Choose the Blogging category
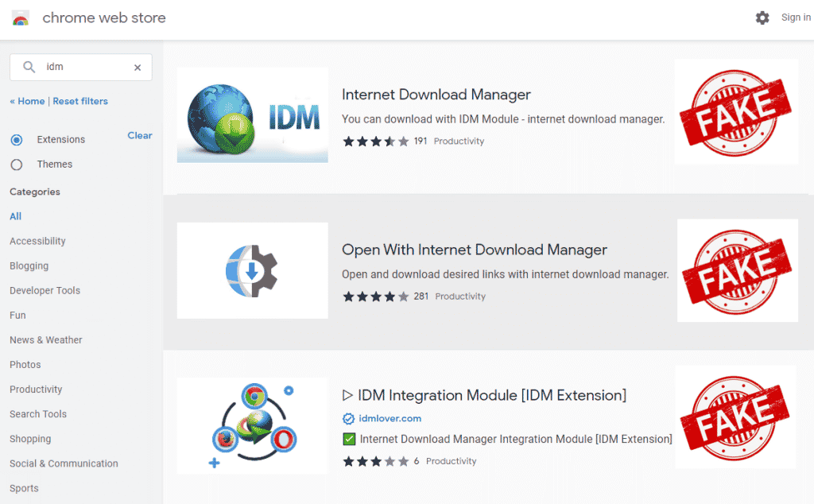The image size is (814, 504). [29, 266]
